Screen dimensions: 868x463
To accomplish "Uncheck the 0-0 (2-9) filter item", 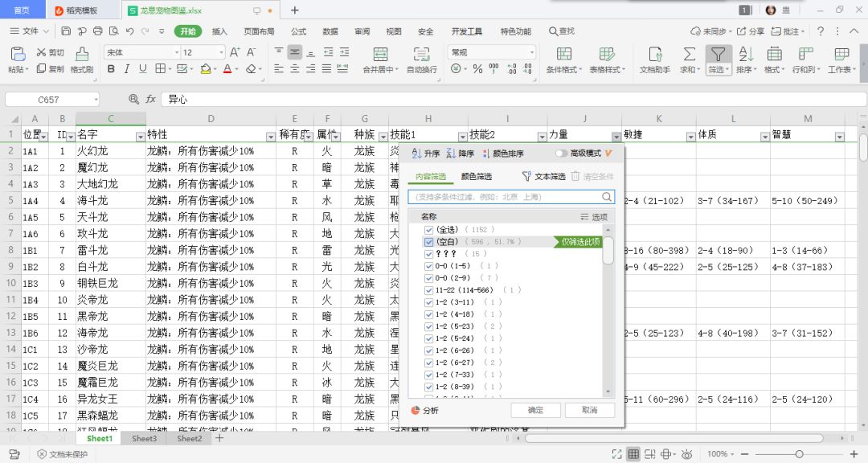I will [428, 277].
